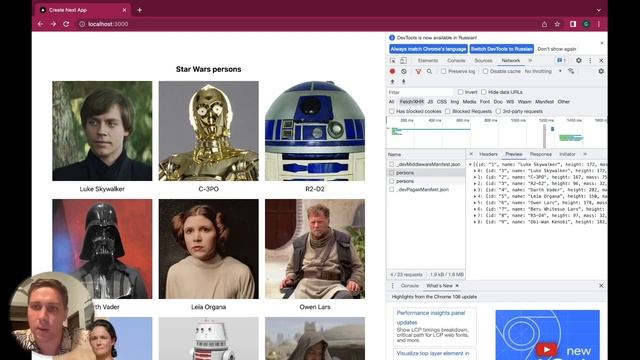Show more request detail tabs
640x360 pixels.
click(585, 154)
